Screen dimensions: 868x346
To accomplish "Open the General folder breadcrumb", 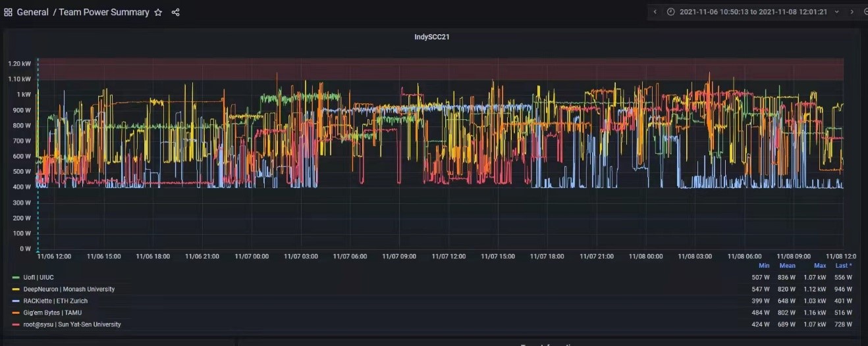I will pyautogui.click(x=32, y=12).
